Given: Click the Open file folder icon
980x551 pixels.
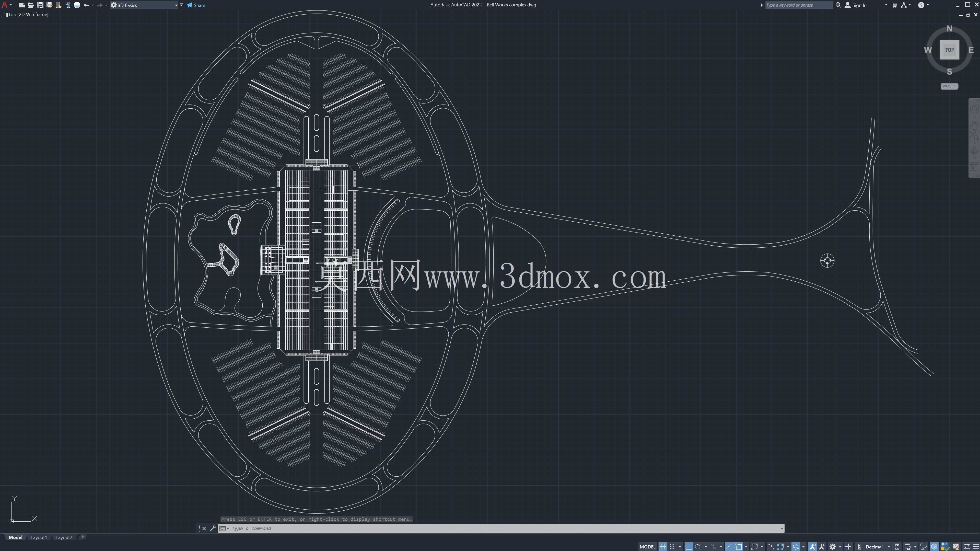Looking at the screenshot, I should pos(31,5).
